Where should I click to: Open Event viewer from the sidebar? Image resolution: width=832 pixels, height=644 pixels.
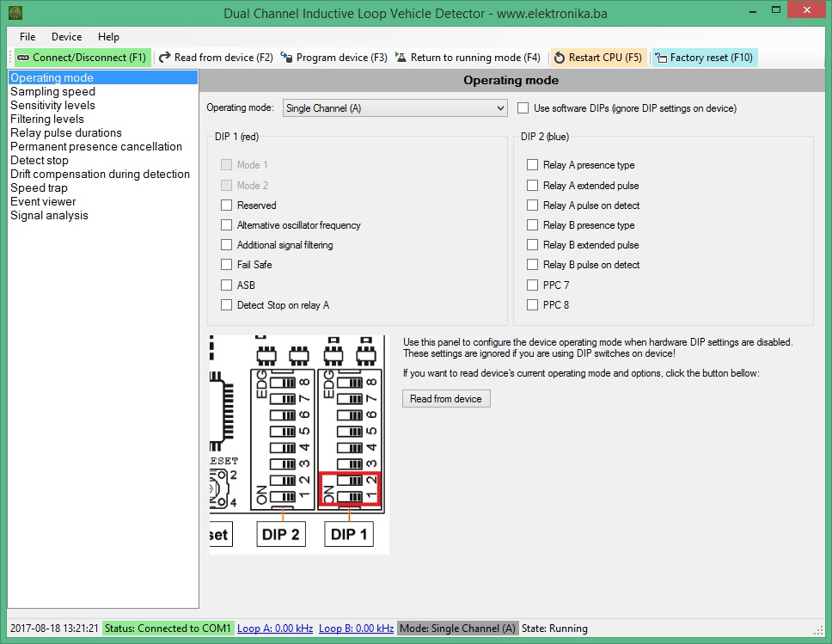click(x=103, y=202)
